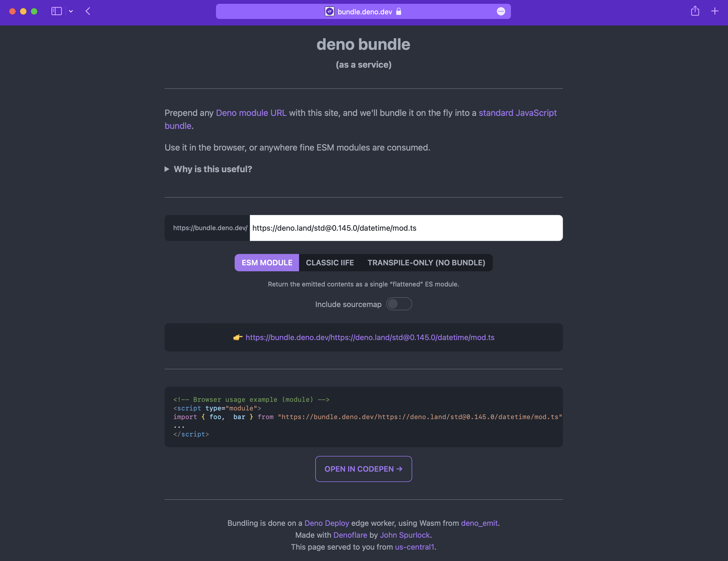Open the page options ellipsis button
The image size is (728, 561).
tap(501, 12)
